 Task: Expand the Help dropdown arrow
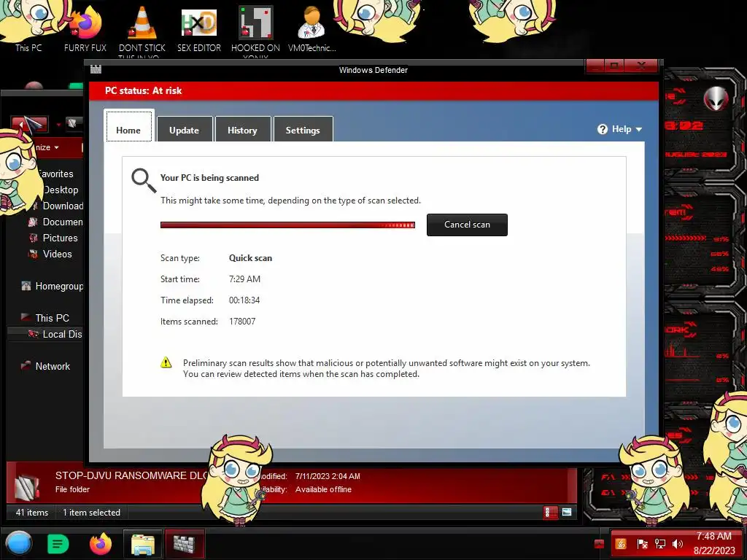click(x=639, y=130)
